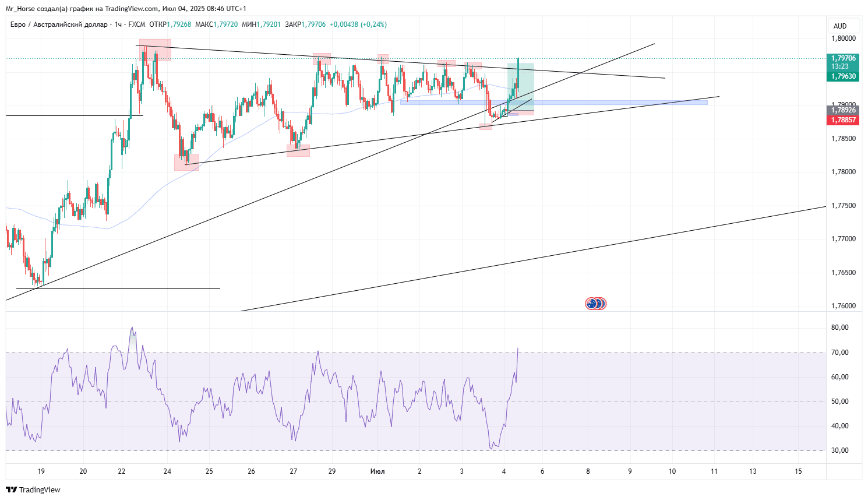Click the 1,77000 price axis label
The width and height of the screenshot is (868, 500).
click(844, 239)
